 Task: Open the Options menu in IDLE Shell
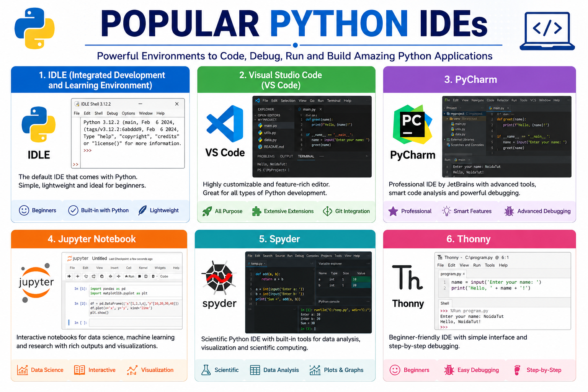pyautogui.click(x=128, y=113)
